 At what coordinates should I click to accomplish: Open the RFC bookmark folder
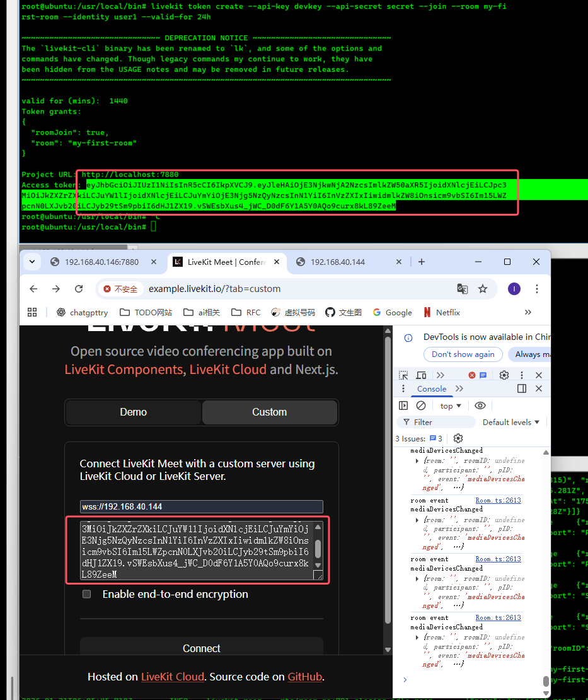pyautogui.click(x=246, y=313)
